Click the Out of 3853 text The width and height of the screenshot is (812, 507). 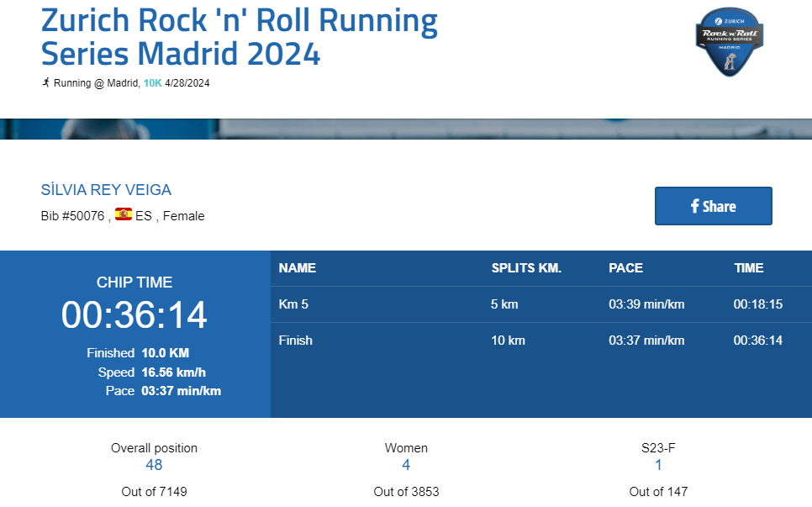pyautogui.click(x=406, y=492)
